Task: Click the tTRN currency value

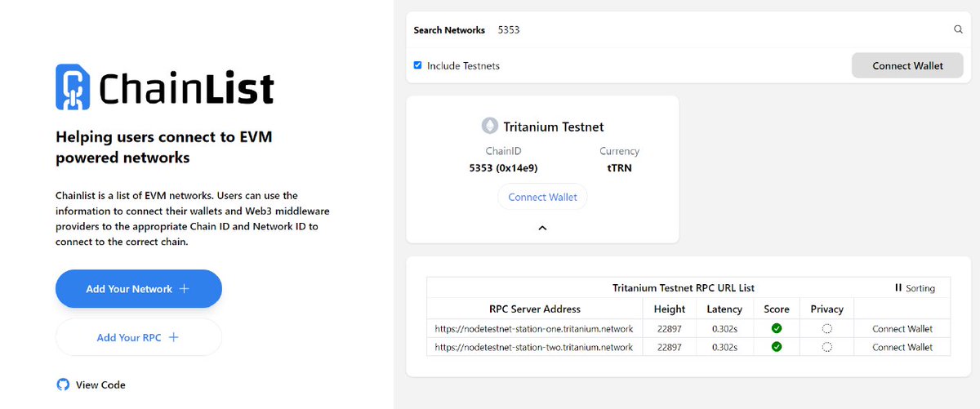Action: point(618,168)
